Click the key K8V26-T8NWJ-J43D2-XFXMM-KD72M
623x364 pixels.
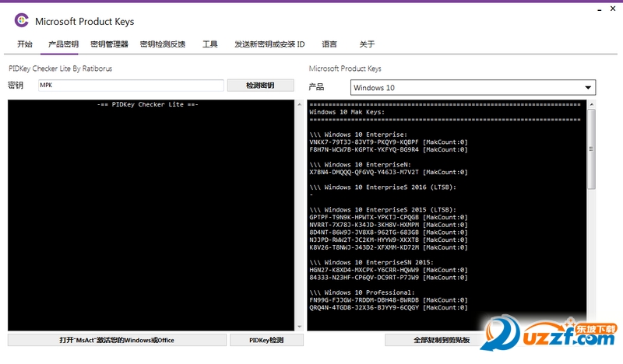tap(364, 247)
